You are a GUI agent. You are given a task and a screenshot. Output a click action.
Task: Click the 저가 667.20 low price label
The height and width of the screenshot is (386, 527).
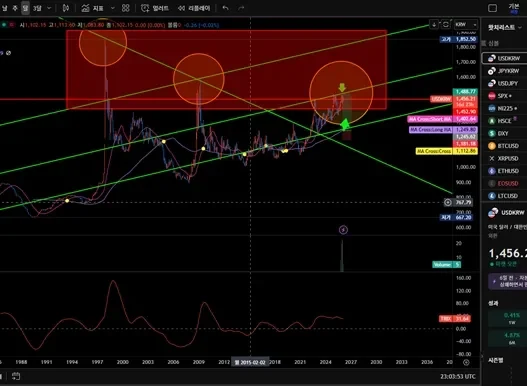point(456,218)
